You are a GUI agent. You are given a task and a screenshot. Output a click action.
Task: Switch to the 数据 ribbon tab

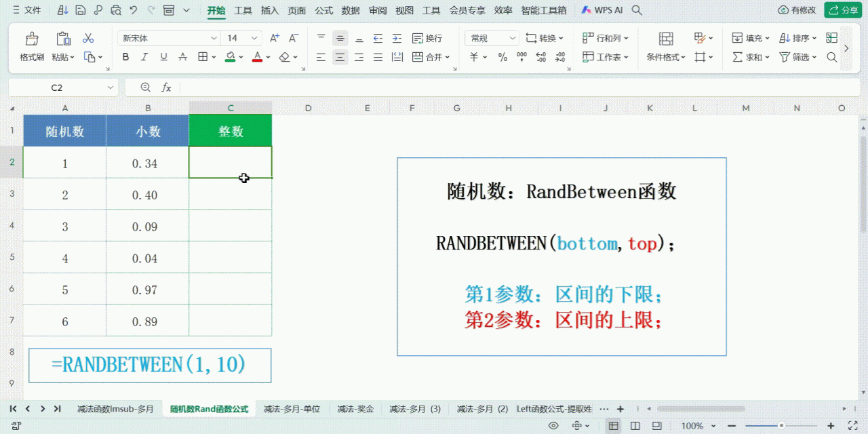(351, 10)
